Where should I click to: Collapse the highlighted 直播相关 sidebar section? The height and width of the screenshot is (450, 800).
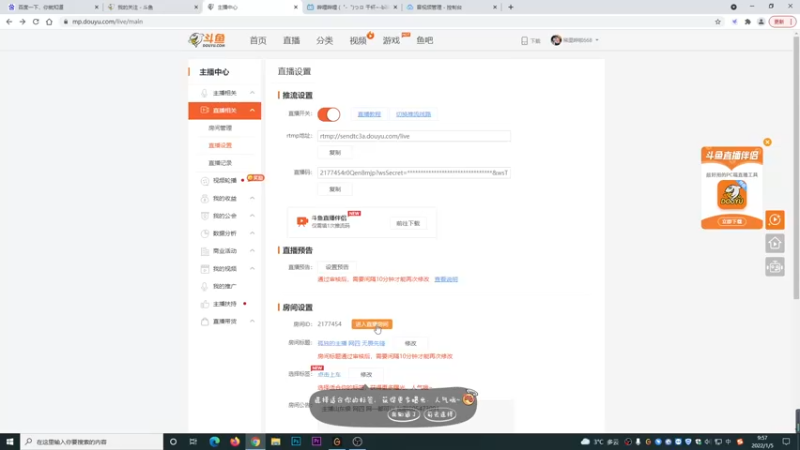click(x=252, y=110)
